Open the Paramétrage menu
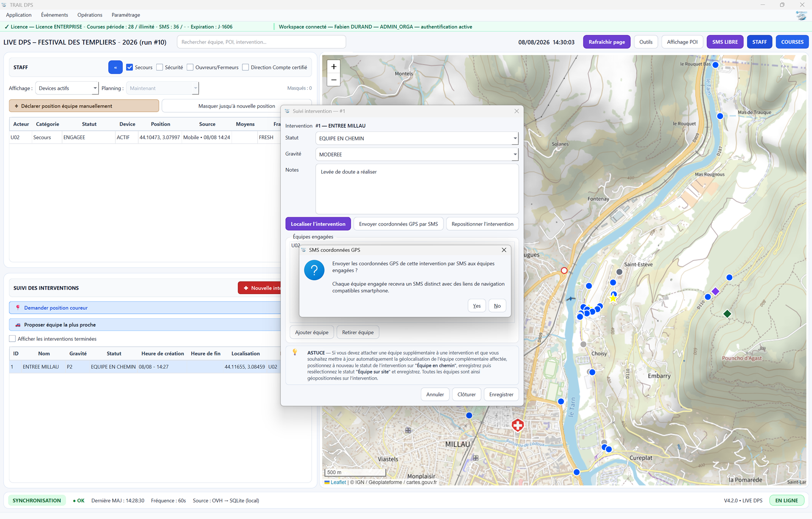Image resolution: width=812 pixels, height=519 pixels. (126, 15)
